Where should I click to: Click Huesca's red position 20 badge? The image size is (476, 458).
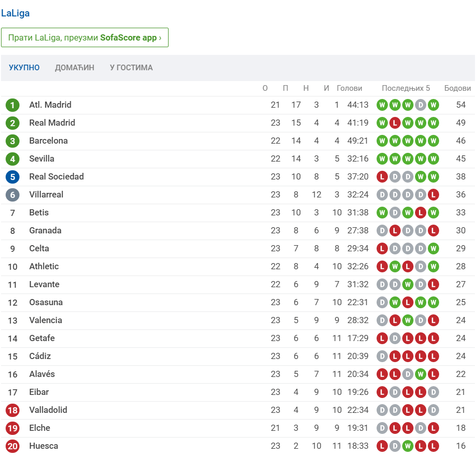click(x=12, y=446)
